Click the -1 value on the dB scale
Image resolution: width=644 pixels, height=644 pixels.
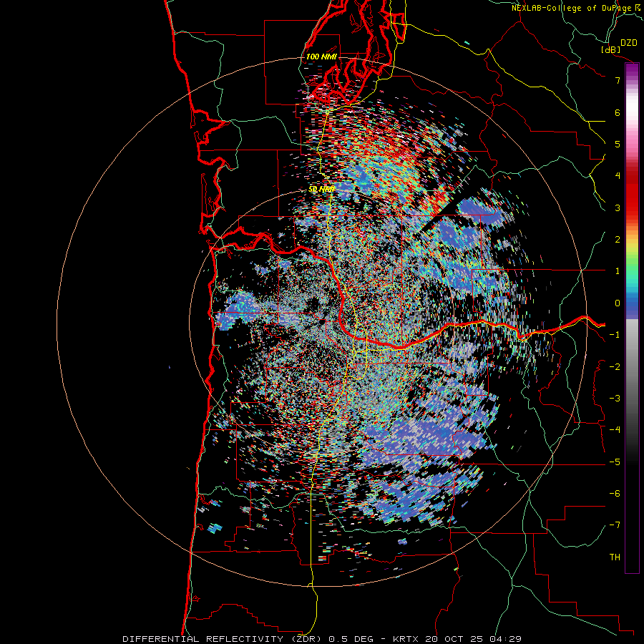click(615, 335)
